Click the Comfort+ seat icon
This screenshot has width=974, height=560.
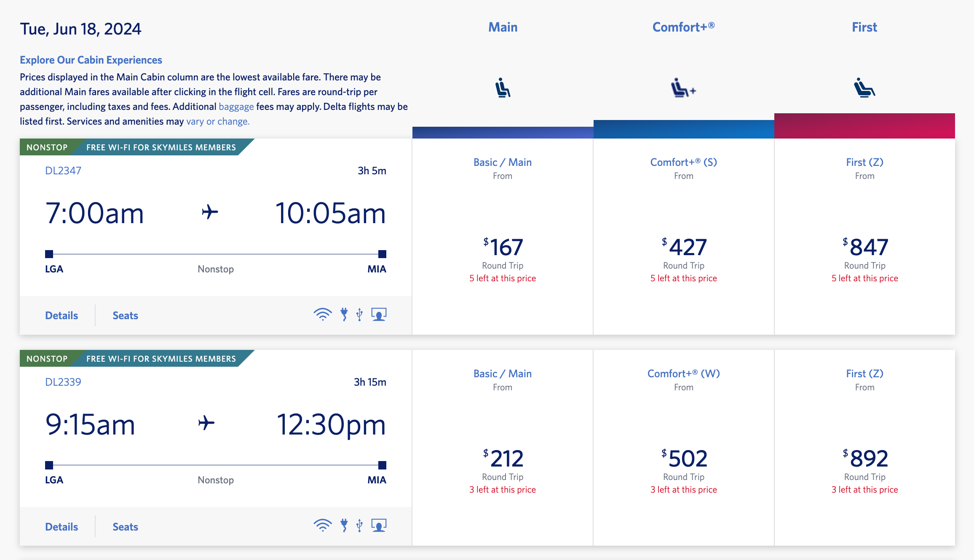(x=683, y=88)
